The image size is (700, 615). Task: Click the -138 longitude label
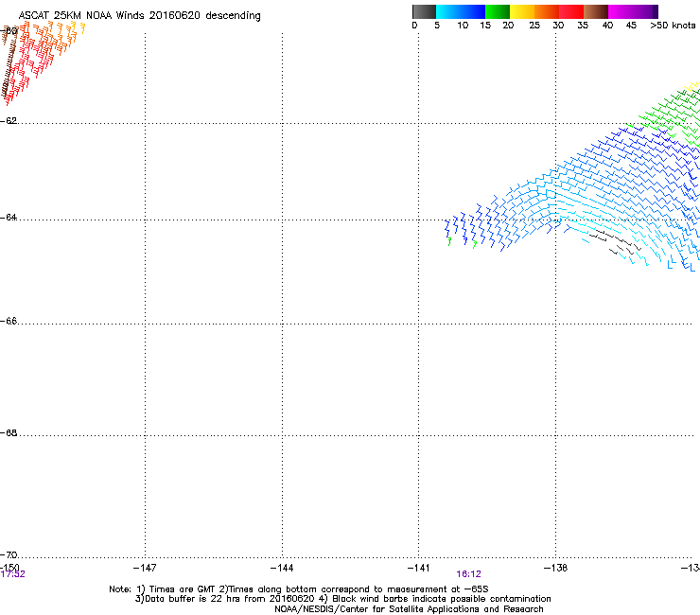(555, 568)
